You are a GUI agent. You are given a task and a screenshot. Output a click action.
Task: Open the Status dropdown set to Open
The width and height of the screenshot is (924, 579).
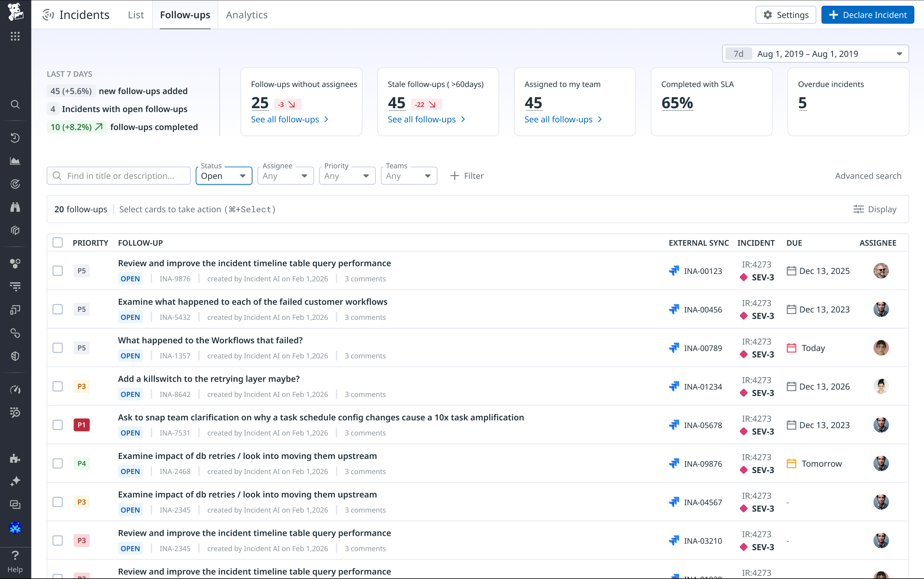[224, 176]
